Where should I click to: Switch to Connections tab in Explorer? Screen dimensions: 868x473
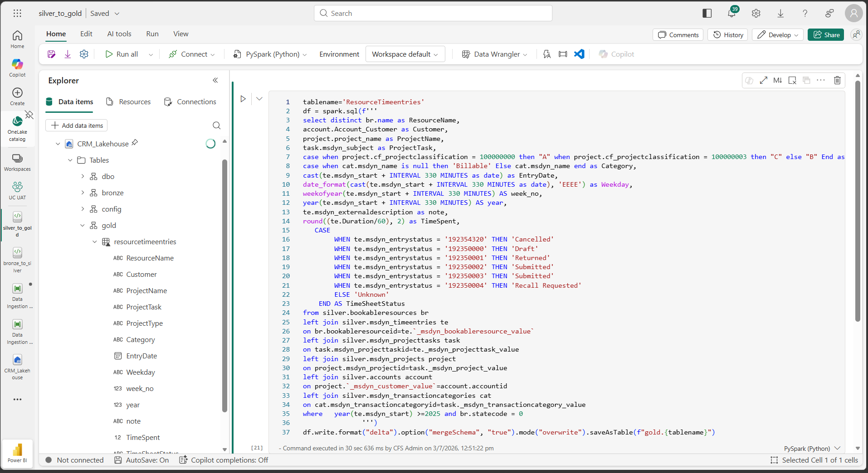click(x=190, y=101)
